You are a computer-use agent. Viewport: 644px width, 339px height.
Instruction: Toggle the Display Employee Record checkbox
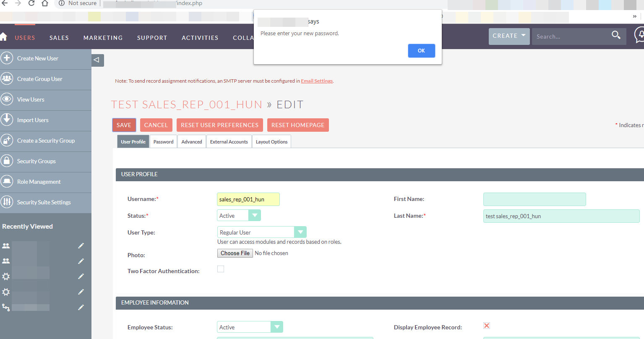point(487,326)
